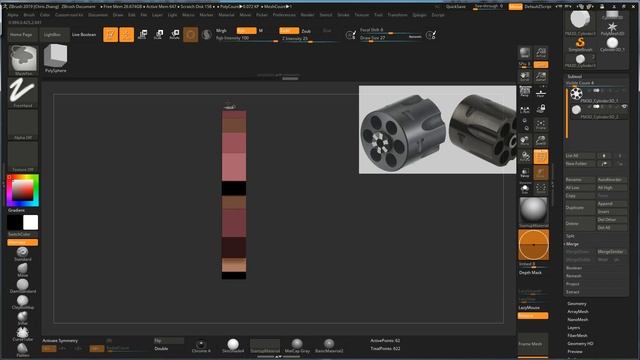Open the Texture Off selector slot
The height and width of the screenshot is (360, 640).
tap(23, 157)
